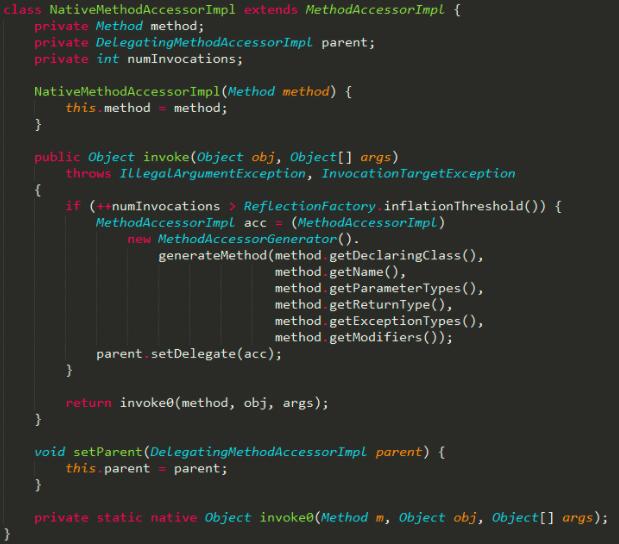Click the generateMethod call
619x544 pixels.
click(212, 256)
